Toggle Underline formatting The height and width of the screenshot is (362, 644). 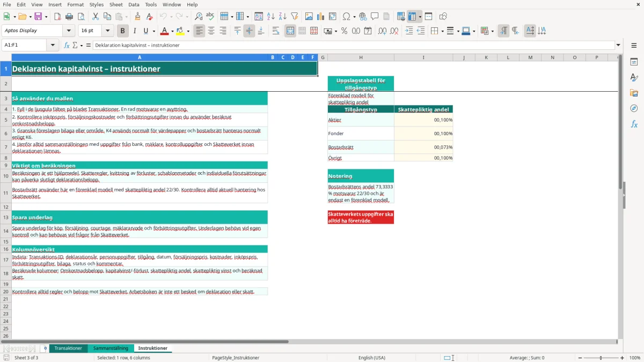click(146, 31)
